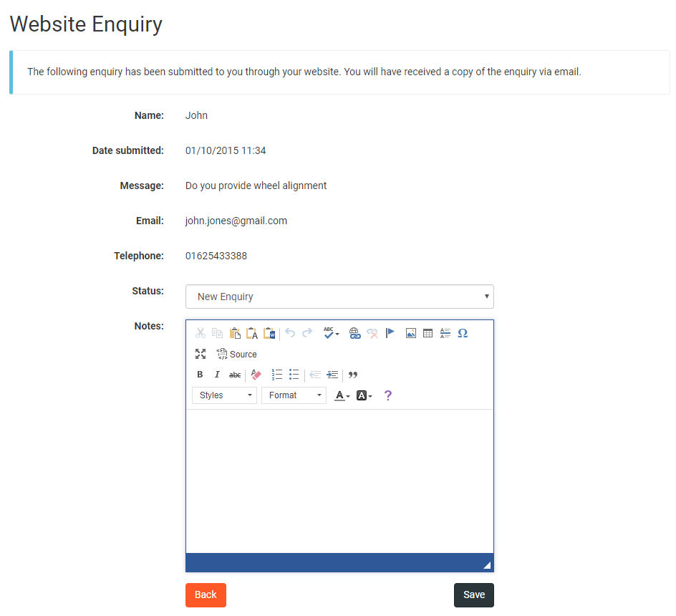Viewport: 676px width, 616px height.
Task: Redo the edit in notes
Action: (x=307, y=333)
